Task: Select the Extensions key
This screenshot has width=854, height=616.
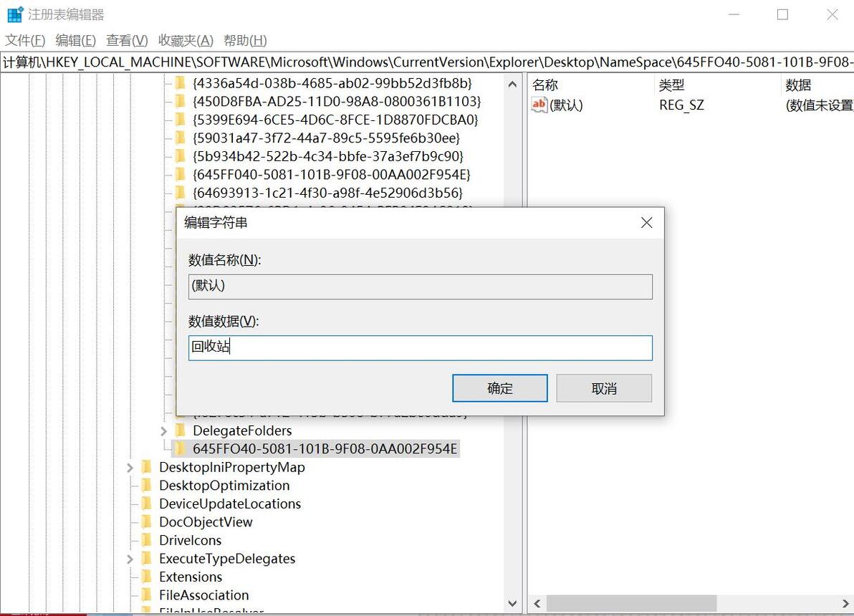Action: click(x=191, y=577)
